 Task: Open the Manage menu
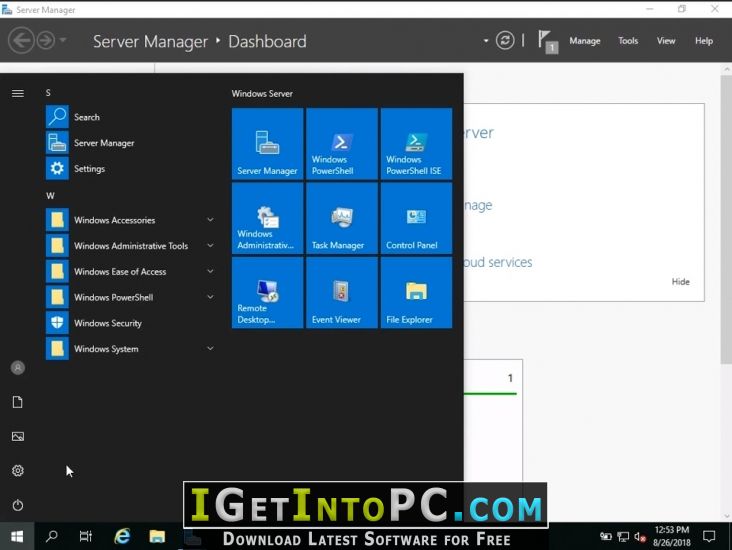584,41
